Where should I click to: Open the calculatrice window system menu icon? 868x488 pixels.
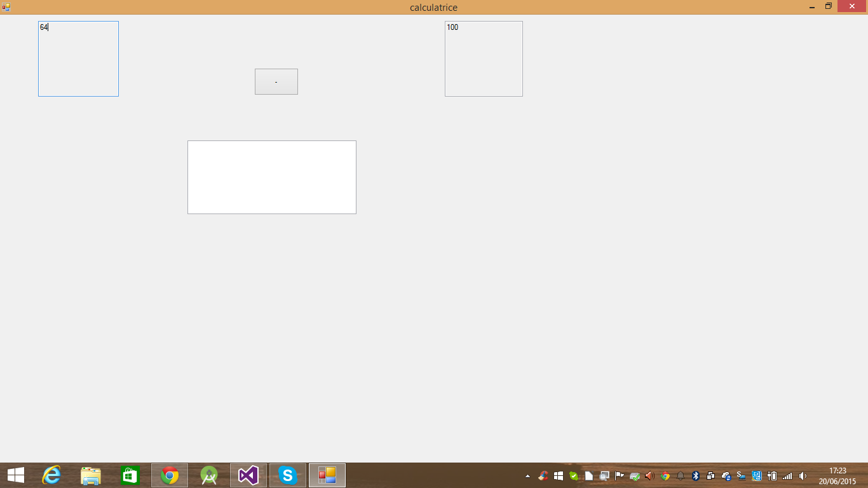point(6,7)
